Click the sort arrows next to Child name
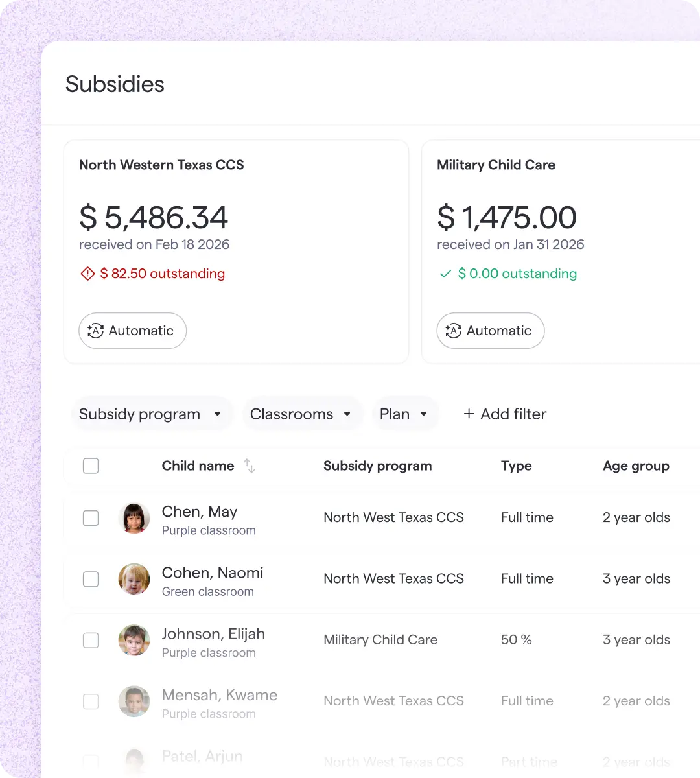This screenshot has width=700, height=778. point(250,466)
